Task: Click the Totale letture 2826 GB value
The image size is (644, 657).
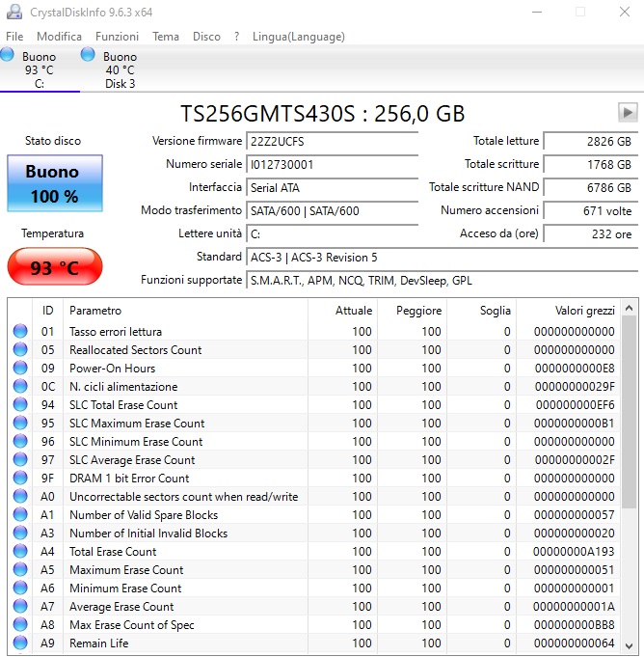Action: point(591,141)
